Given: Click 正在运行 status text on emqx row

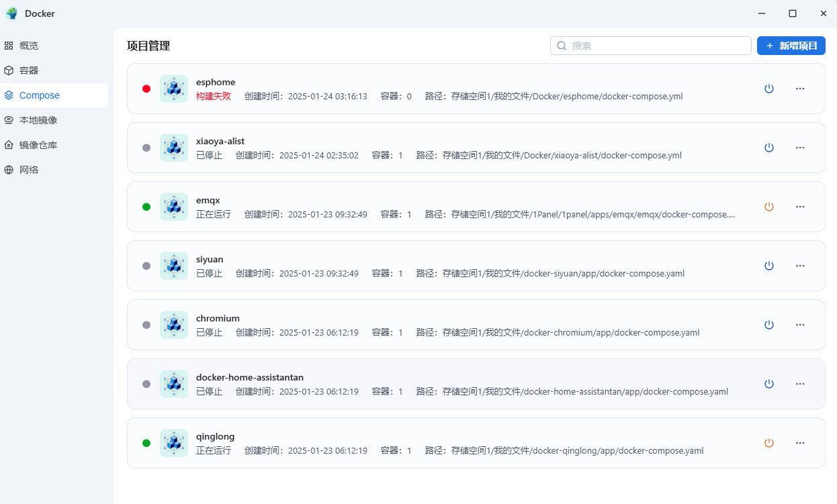Looking at the screenshot, I should pos(214,214).
